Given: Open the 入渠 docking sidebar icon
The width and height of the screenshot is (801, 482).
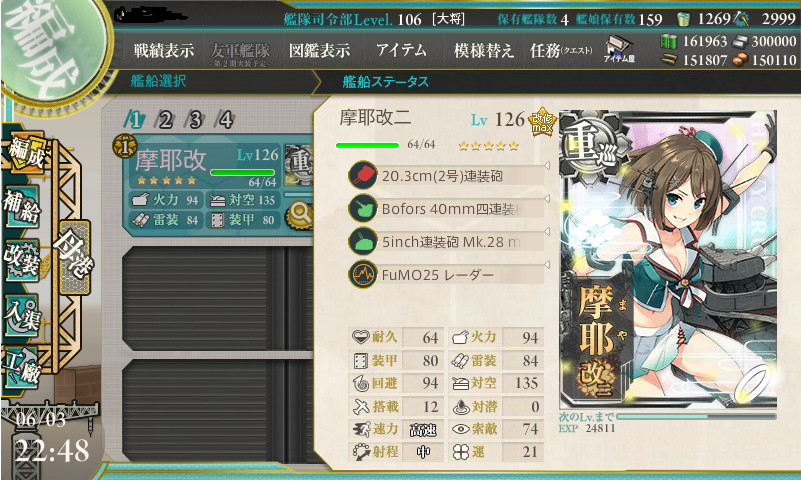Looking at the screenshot, I should (x=21, y=315).
